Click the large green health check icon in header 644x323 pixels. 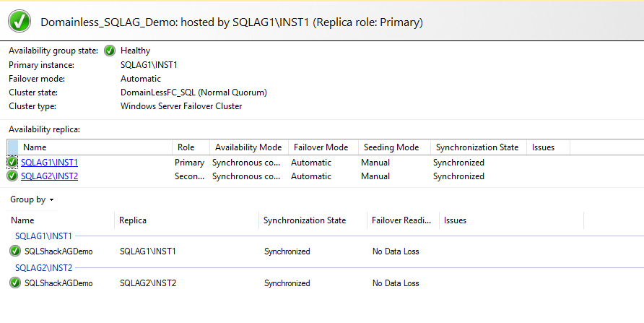[x=20, y=22]
